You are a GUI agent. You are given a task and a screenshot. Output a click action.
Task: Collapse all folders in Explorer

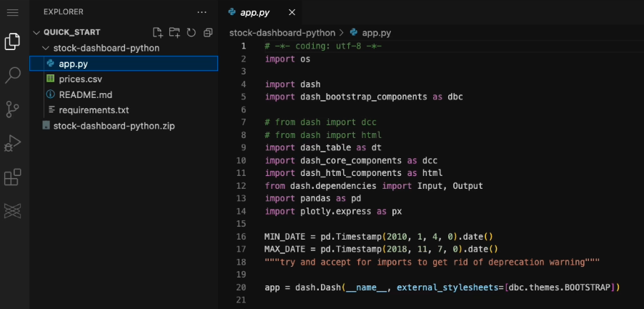point(208,32)
